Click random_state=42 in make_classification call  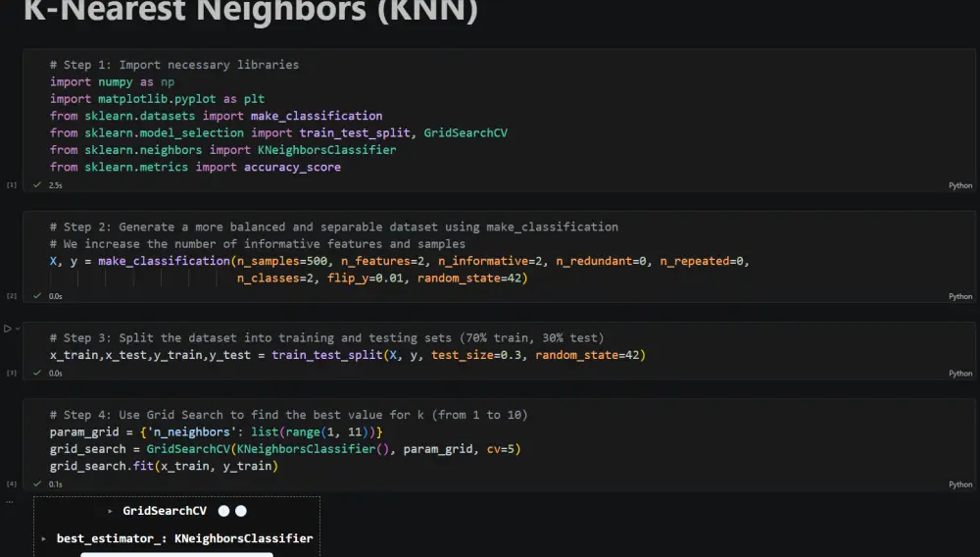click(x=469, y=278)
